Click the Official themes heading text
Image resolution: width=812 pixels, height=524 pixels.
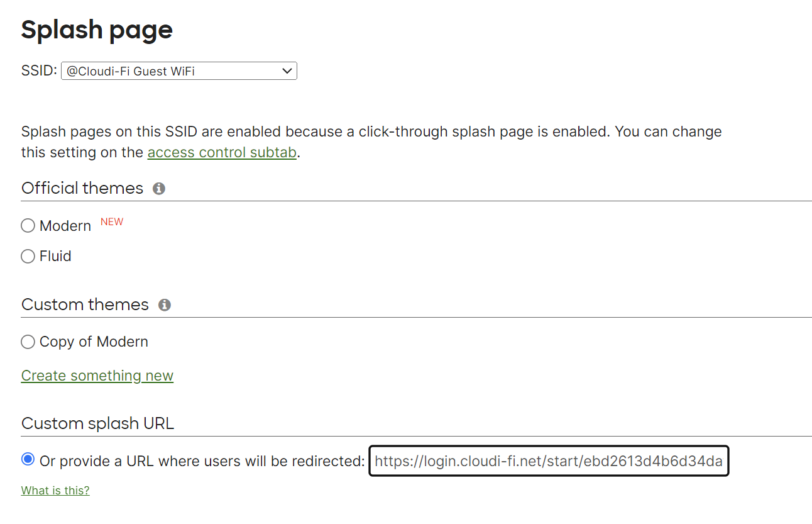point(82,188)
